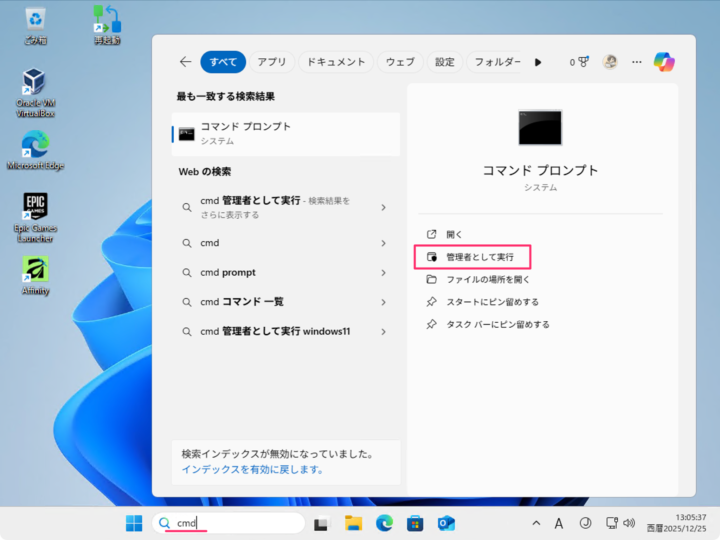The height and width of the screenshot is (540, 720).
Task: Click the Windows Start button
Action: point(134,523)
